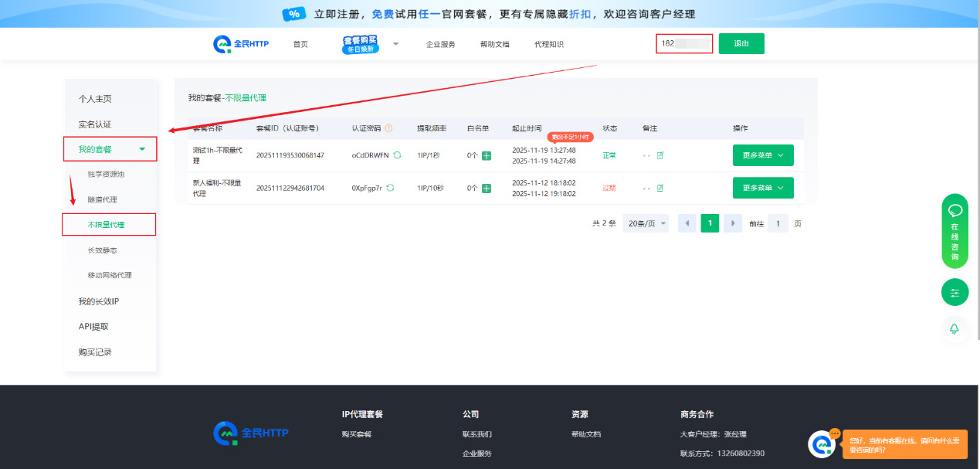Open the 20条/页 page size dropdown

click(x=646, y=223)
